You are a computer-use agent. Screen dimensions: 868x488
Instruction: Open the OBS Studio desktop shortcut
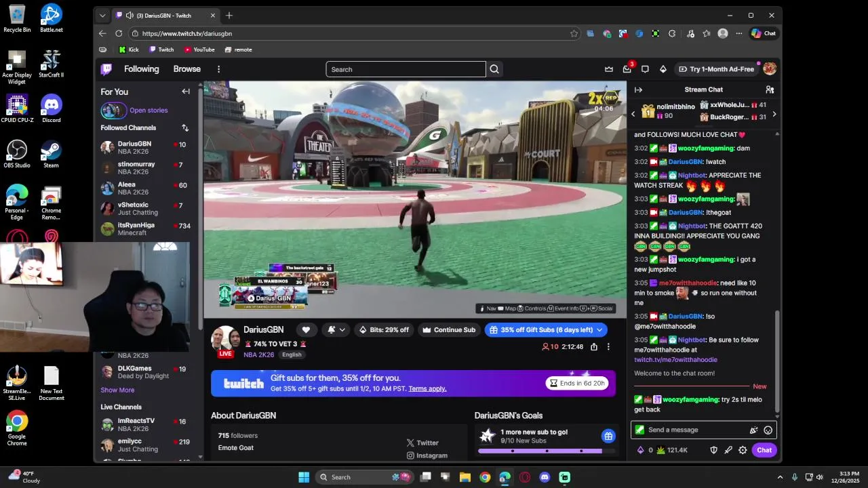click(17, 154)
